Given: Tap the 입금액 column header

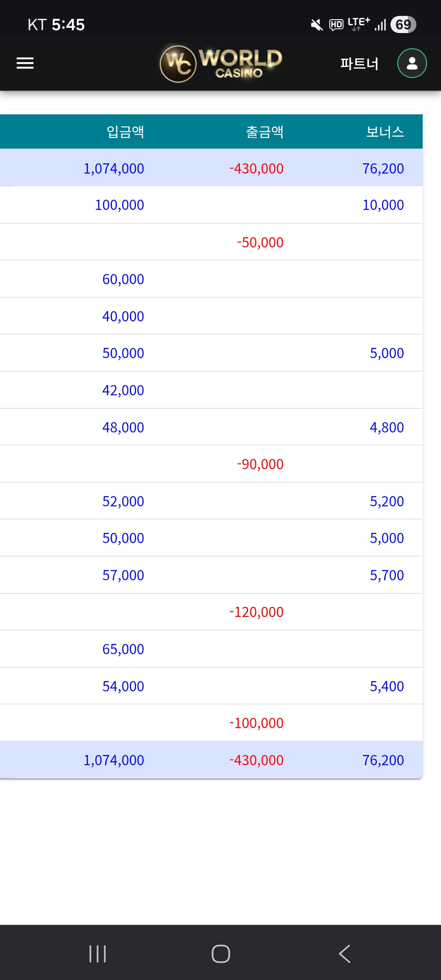Looking at the screenshot, I should pyautogui.click(x=125, y=132).
